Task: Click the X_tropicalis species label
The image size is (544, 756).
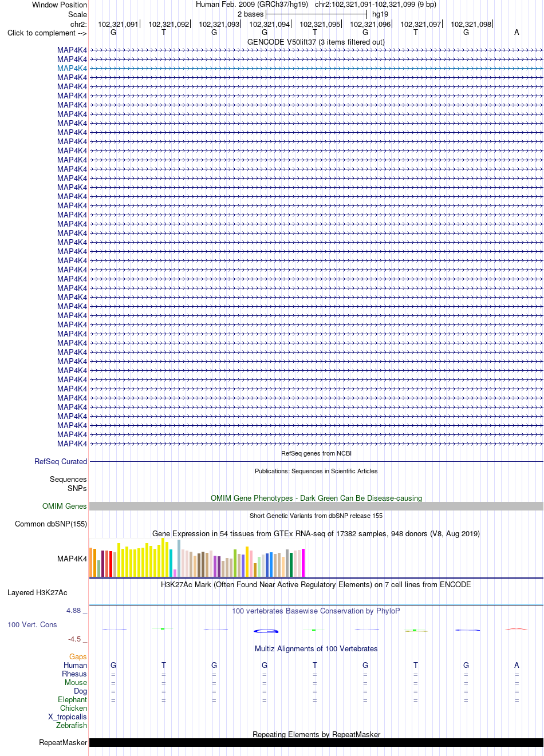Action: pos(68,717)
